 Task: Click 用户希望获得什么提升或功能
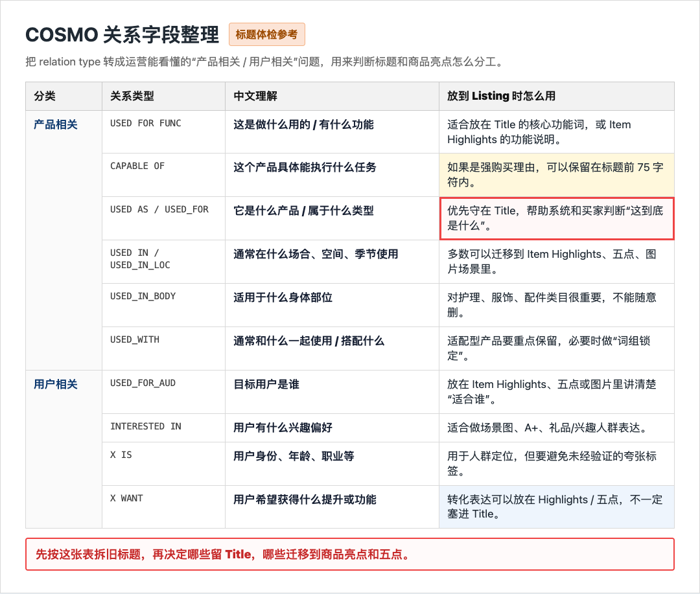pyautogui.click(x=305, y=499)
